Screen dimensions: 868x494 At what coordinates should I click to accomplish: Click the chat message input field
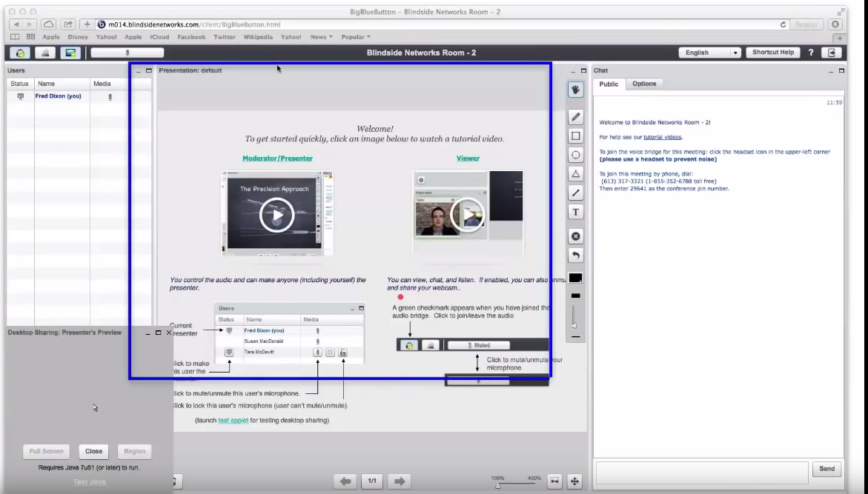click(x=702, y=473)
